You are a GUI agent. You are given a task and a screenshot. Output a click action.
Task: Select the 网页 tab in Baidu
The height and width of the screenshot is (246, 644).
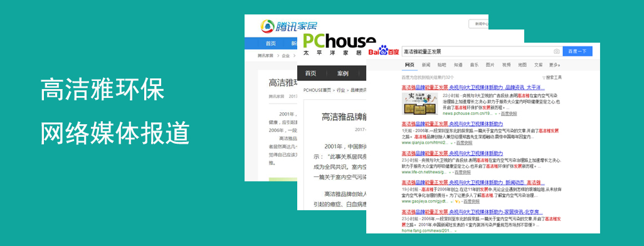(x=409, y=65)
